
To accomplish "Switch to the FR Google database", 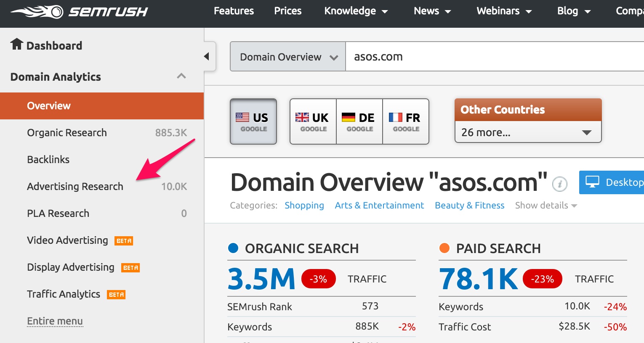I will (406, 121).
